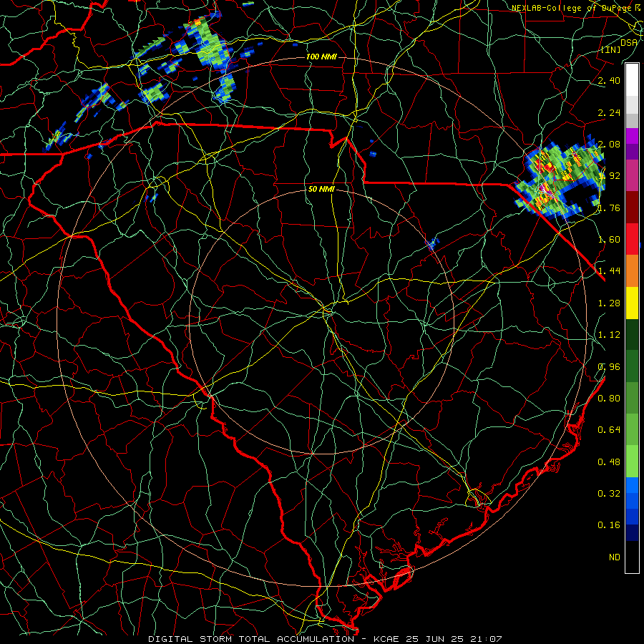The height and width of the screenshot is (644, 644).
Task: Choose the pink swatch near 1.92
Action: pos(632,175)
